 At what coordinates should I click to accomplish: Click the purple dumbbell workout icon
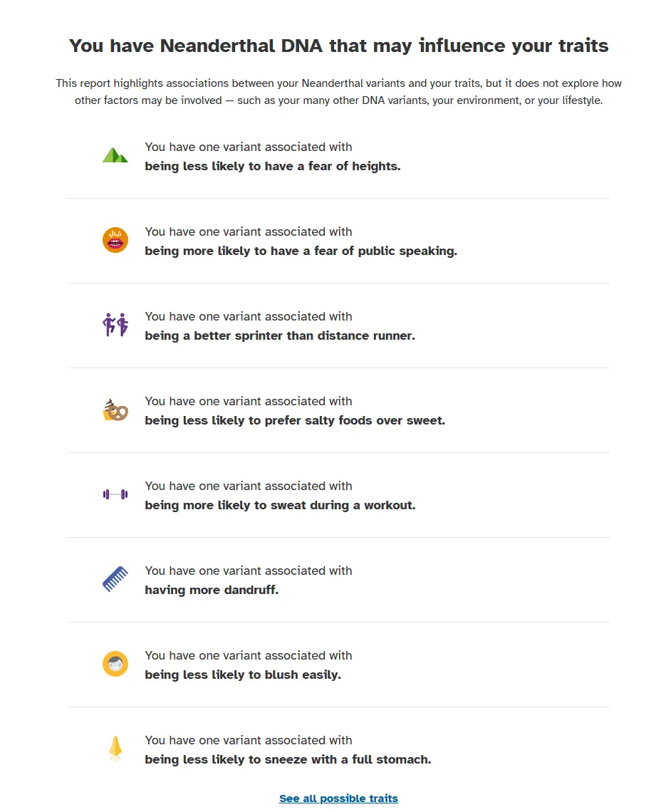(x=115, y=494)
